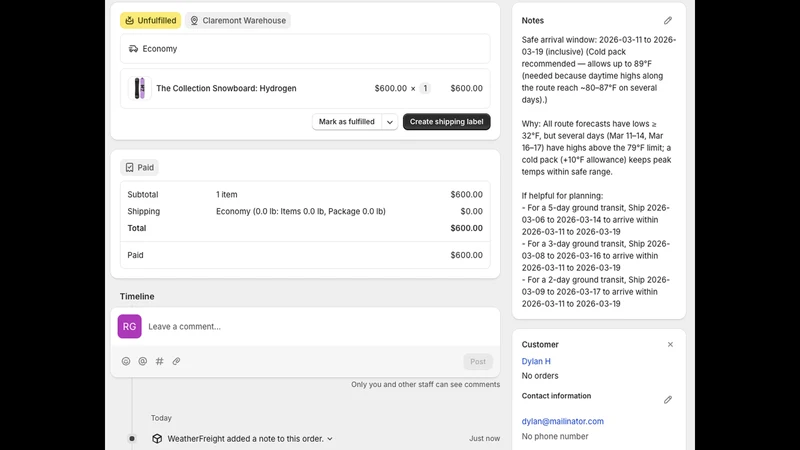Click the RG staff avatar
Viewport: 800px width, 450px height.
pyautogui.click(x=130, y=327)
